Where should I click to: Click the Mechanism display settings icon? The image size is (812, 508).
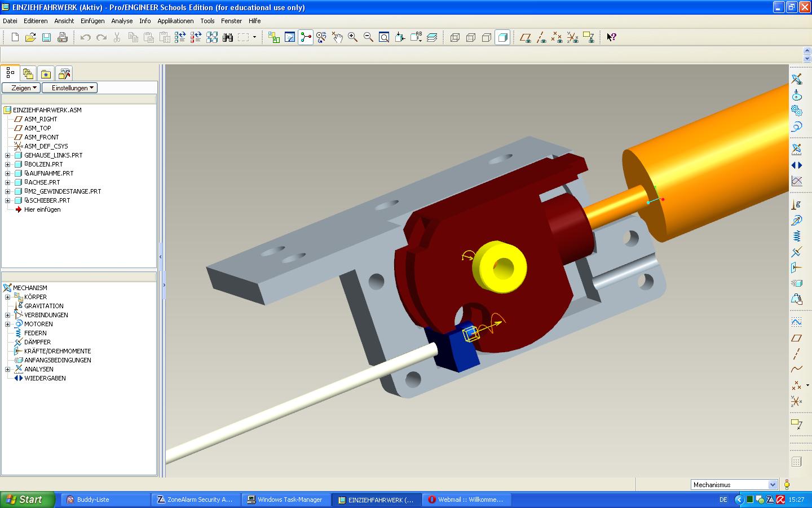796,79
